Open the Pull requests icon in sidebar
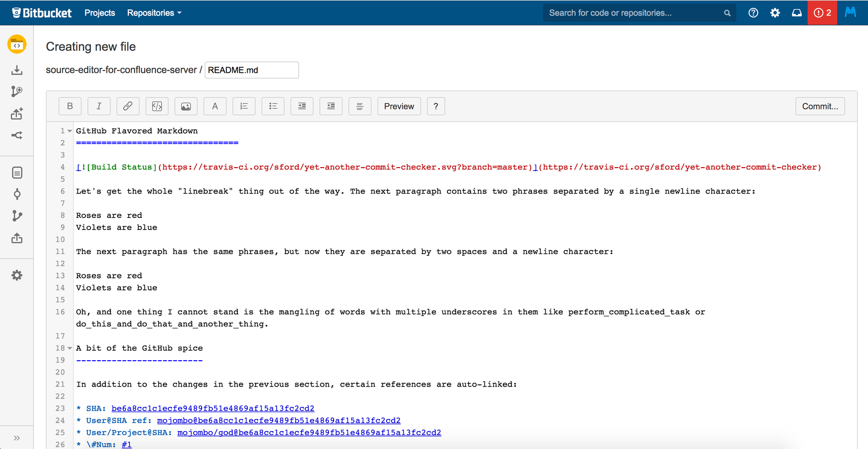 [17, 238]
